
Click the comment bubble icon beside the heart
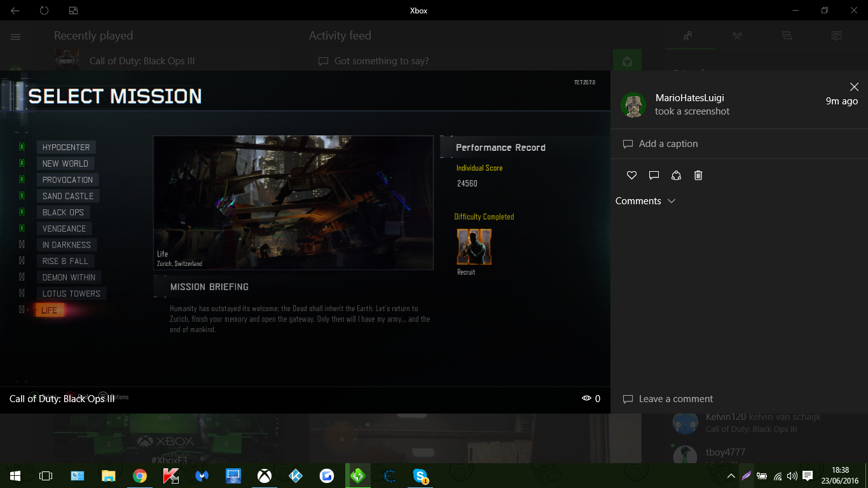654,176
